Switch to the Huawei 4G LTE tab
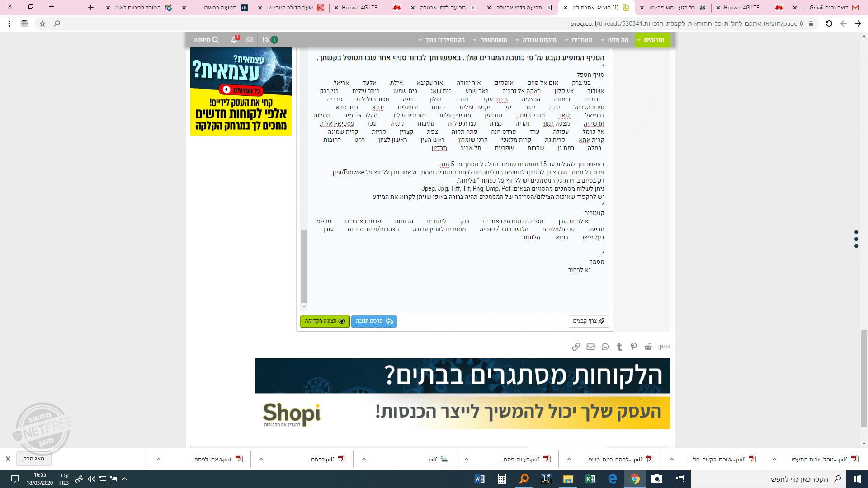This screenshot has height=488, width=868. click(x=741, y=8)
